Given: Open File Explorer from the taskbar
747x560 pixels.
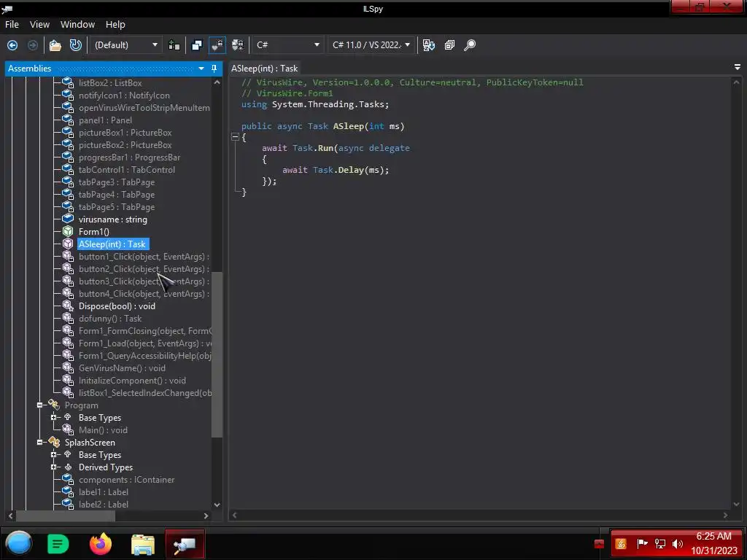Looking at the screenshot, I should tap(142, 544).
